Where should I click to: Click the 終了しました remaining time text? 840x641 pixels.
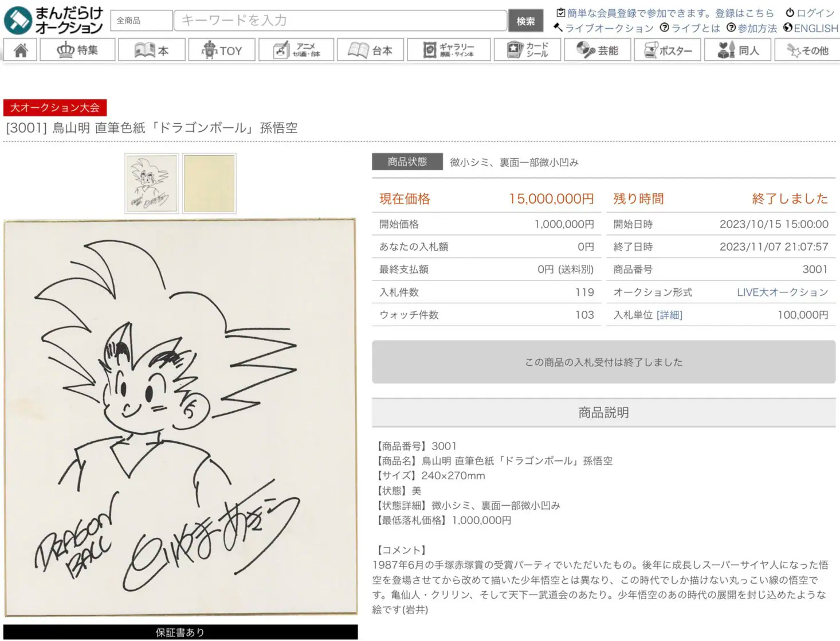(x=790, y=199)
